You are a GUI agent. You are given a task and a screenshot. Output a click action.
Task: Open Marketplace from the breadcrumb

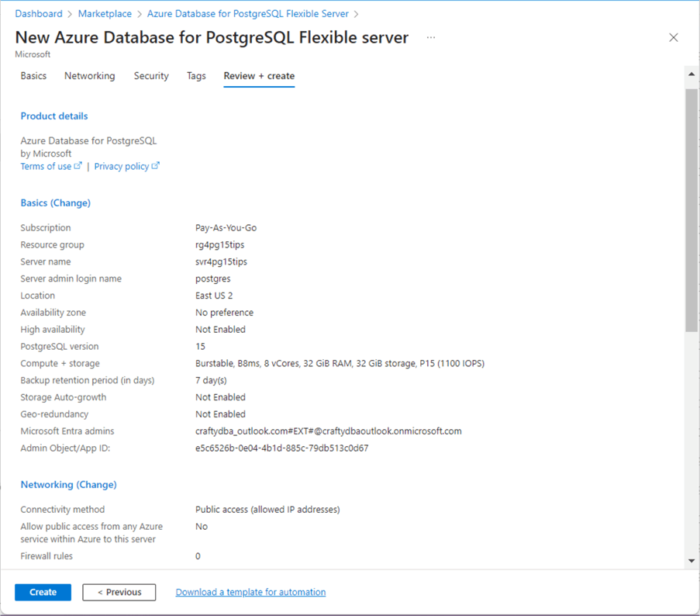point(105,14)
